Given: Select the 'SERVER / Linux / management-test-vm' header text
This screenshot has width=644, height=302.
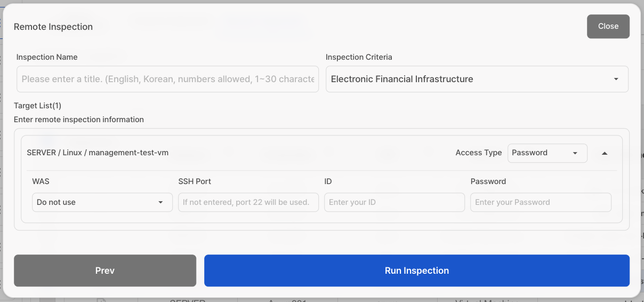Looking at the screenshot, I should tap(98, 153).
